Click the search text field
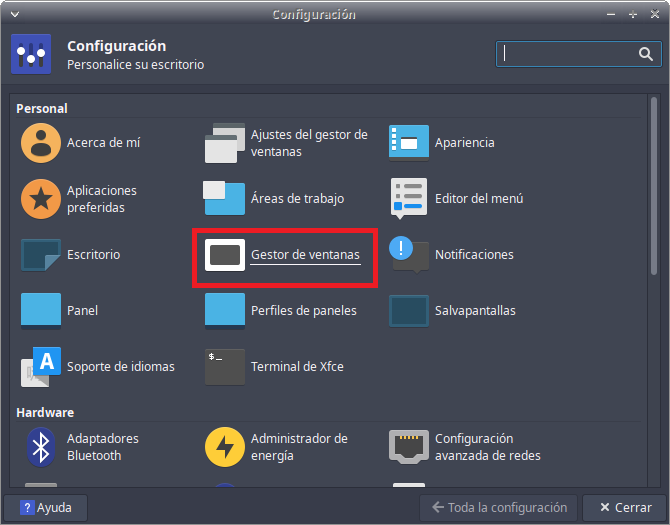 (579, 54)
